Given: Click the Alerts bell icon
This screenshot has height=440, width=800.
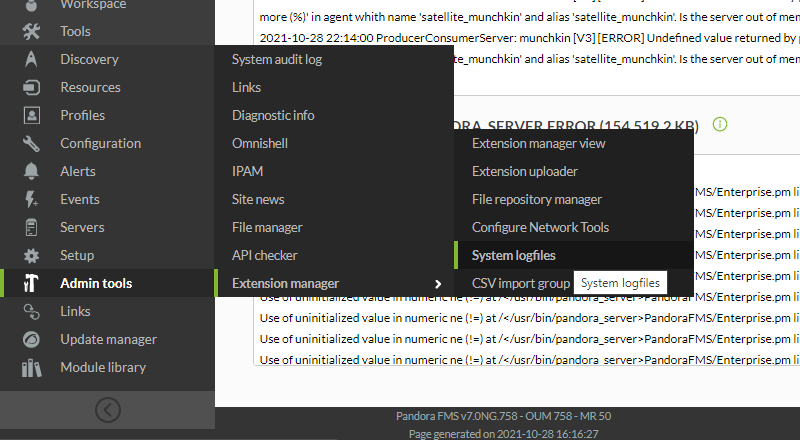Looking at the screenshot, I should tap(31, 172).
